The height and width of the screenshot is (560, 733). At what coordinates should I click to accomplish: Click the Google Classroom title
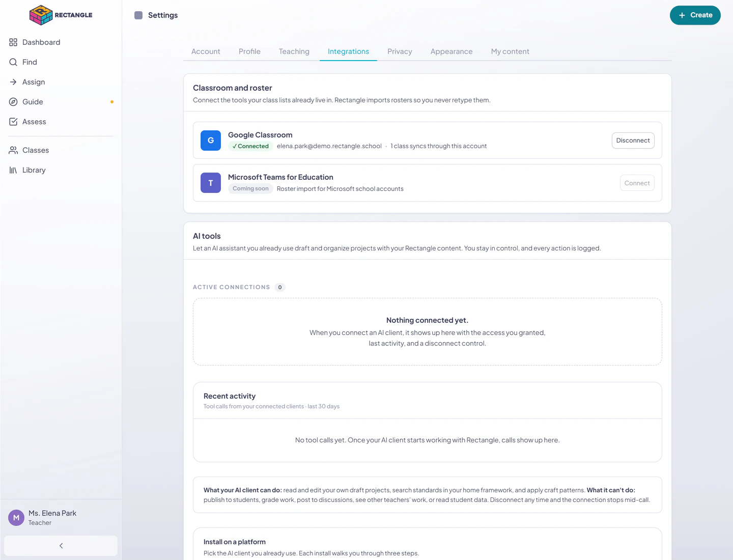click(260, 135)
